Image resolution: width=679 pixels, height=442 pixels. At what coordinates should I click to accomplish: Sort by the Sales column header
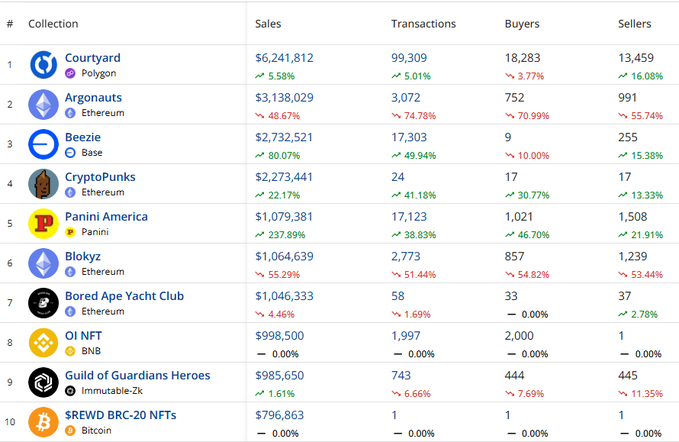pyautogui.click(x=268, y=24)
